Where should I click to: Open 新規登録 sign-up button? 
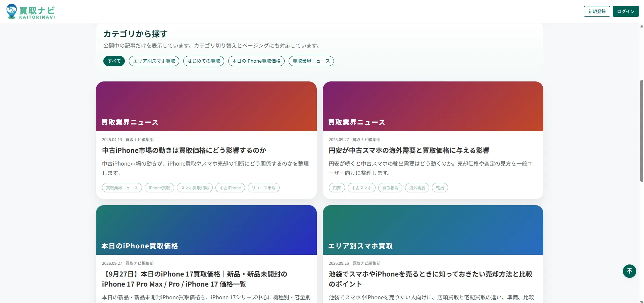(597, 11)
